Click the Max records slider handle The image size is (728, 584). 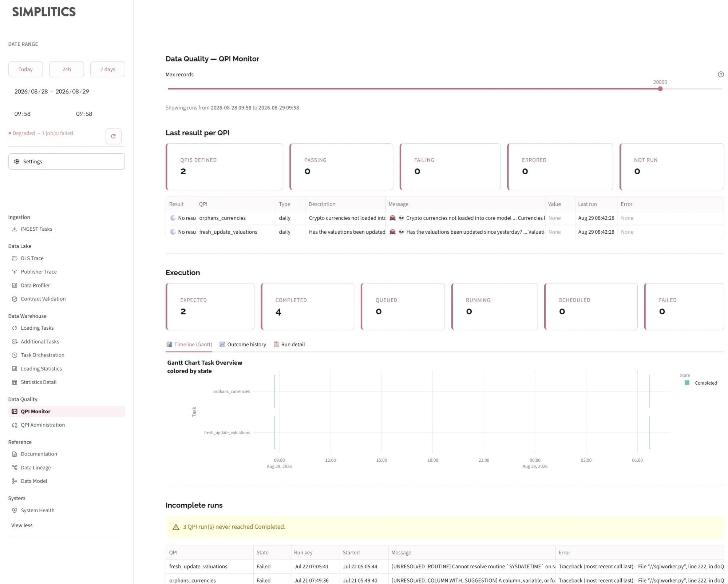click(660, 89)
